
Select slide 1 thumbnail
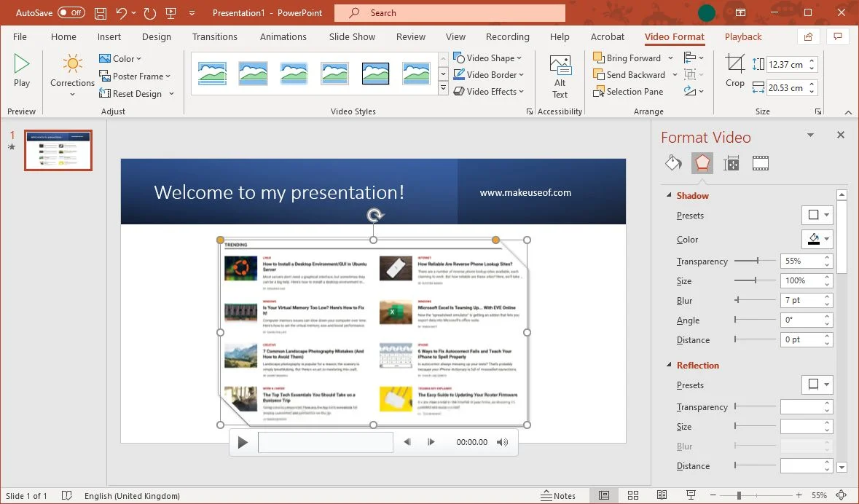coord(58,150)
